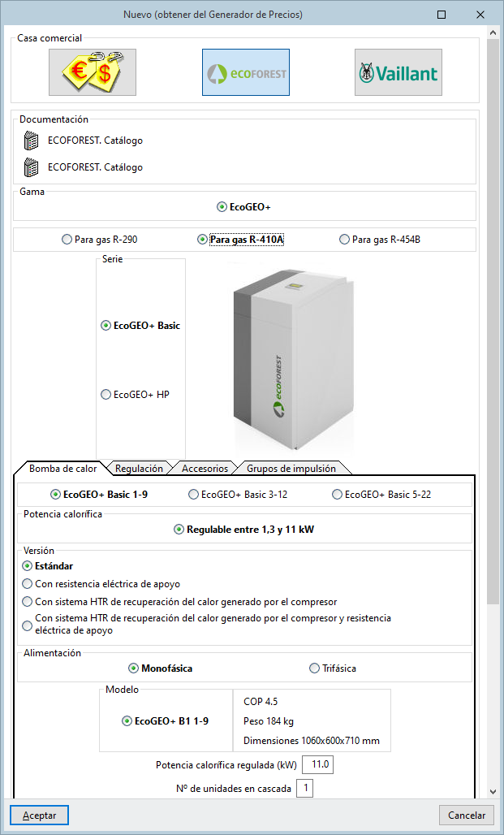Screen dimensions: 504x835
Task: Select Monofásica power supply
Action: tap(161, 668)
